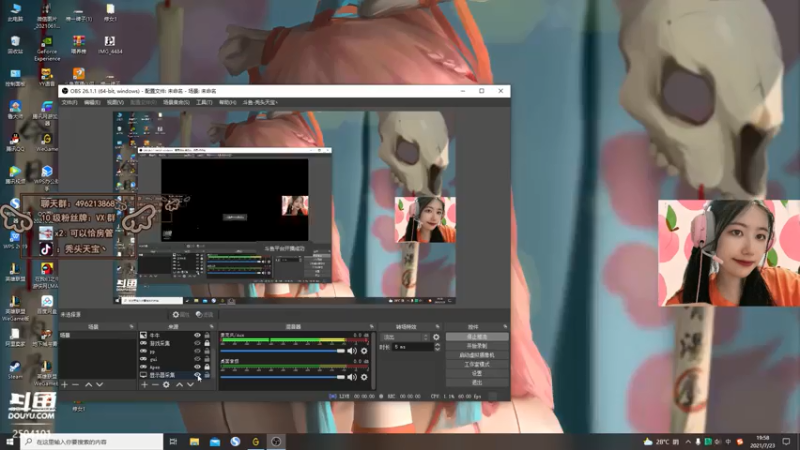This screenshot has height=450, width=800.
Task: Toggle visibility of the pp source
Action: click(197, 351)
